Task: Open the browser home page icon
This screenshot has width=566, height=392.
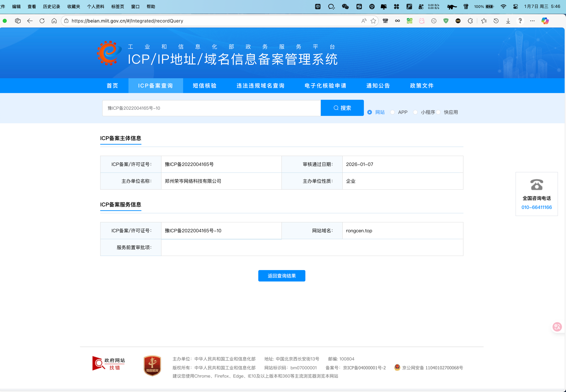Action: click(x=54, y=21)
